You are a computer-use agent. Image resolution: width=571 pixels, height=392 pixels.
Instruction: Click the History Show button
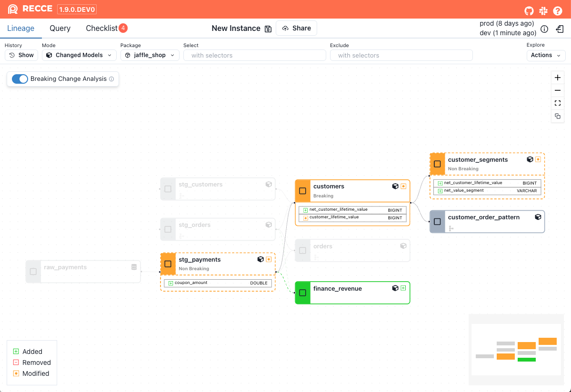point(21,55)
